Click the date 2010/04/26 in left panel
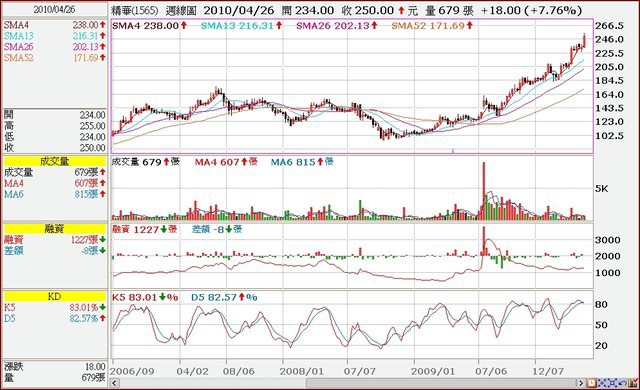Image resolution: width=640 pixels, height=390 pixels. point(54,9)
